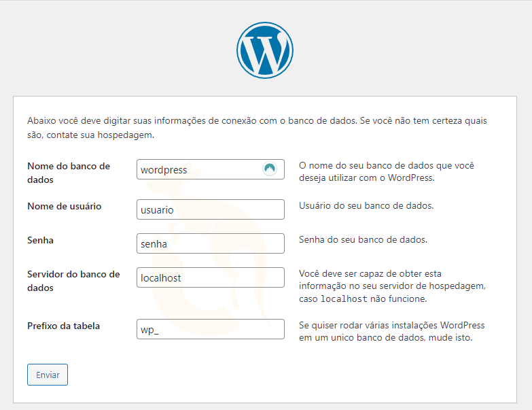Click the 'Servidor do banco de dados' label

coord(73,281)
